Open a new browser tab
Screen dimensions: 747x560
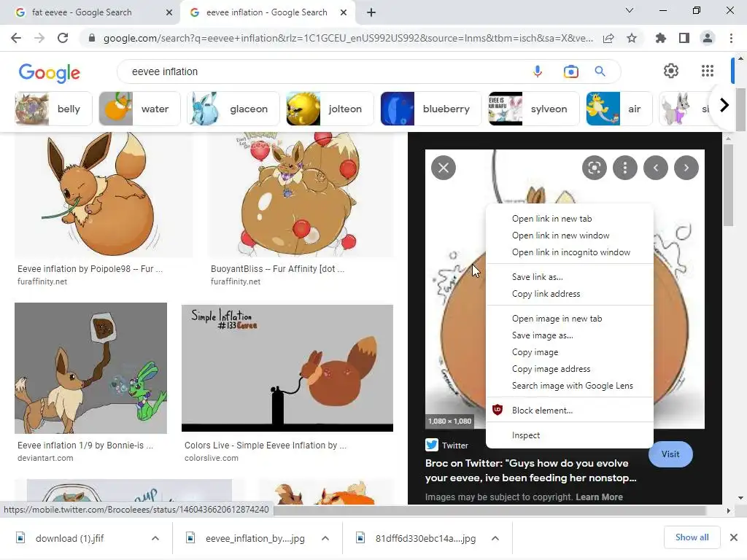tap(371, 12)
